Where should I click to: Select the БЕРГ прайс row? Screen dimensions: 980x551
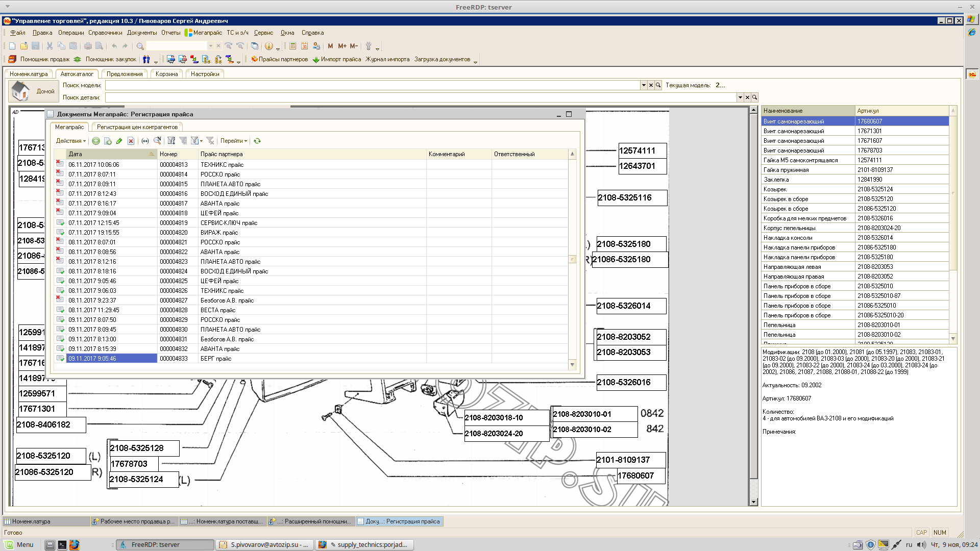click(x=215, y=359)
